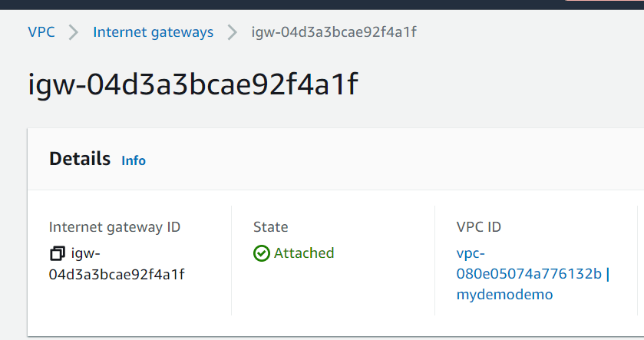Screen dimensions: 644x340
Task: Open Info link beside Details
Action: 134,160
